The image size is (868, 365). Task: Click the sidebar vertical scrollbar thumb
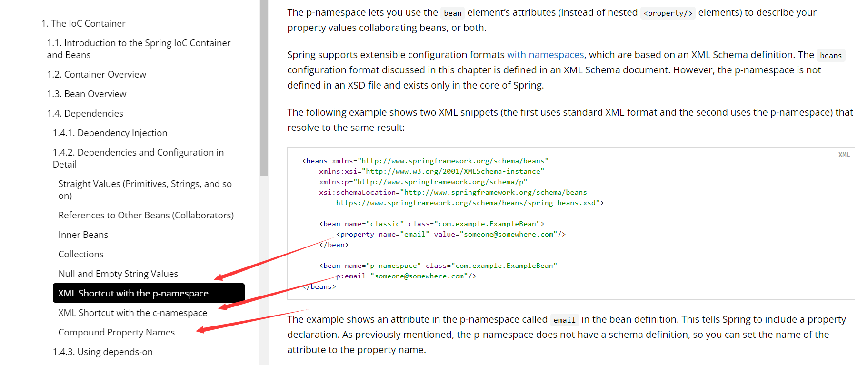264,88
